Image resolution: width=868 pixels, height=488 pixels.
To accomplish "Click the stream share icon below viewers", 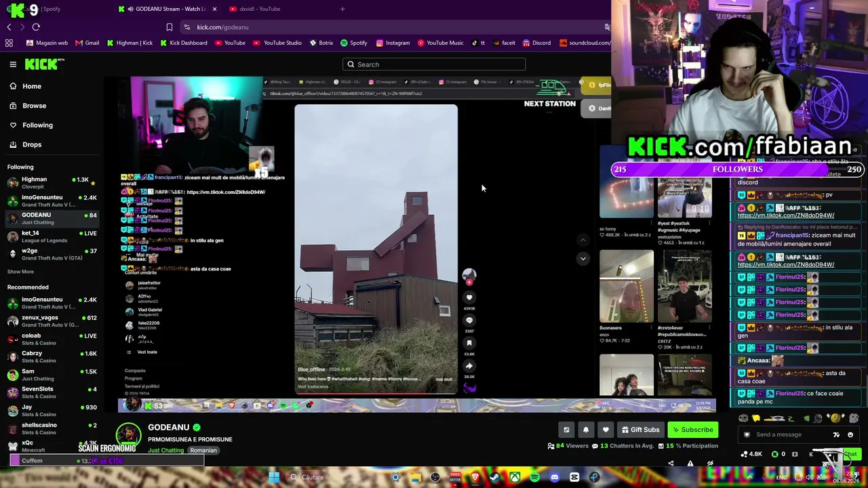I will [x=671, y=464].
